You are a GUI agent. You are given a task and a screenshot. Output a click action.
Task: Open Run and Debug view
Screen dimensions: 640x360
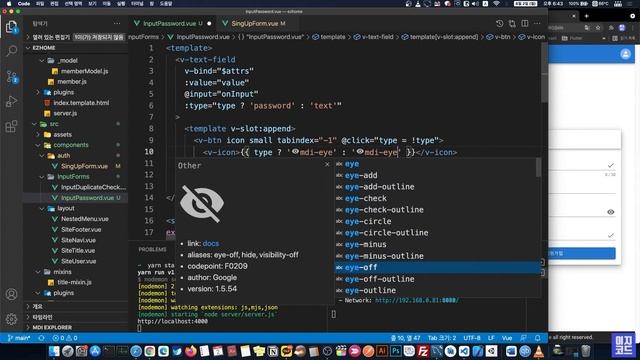(x=11, y=101)
